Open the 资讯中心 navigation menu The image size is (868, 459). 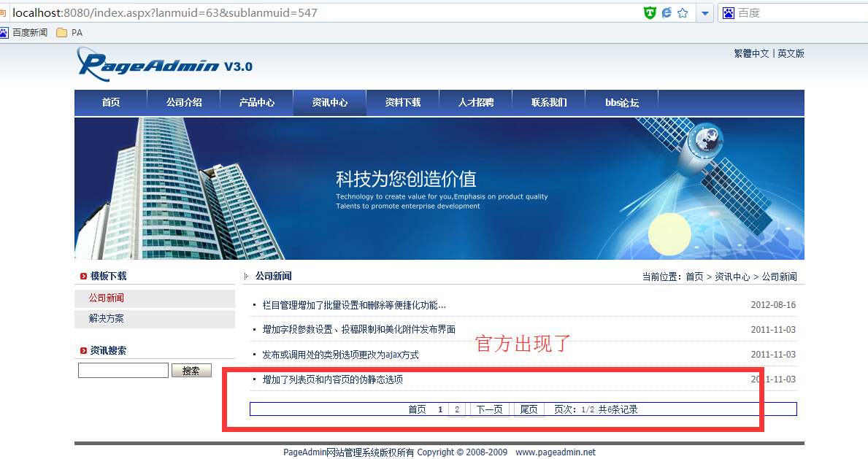pos(329,102)
